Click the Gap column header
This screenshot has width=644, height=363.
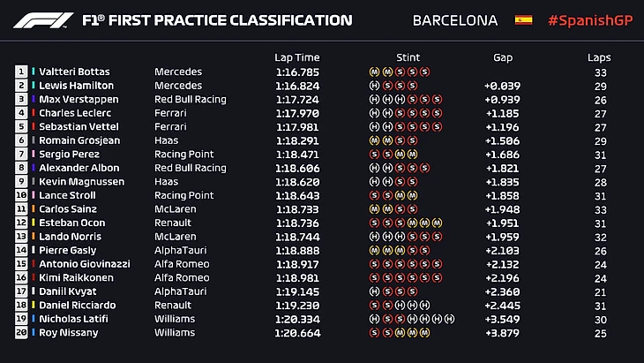click(x=503, y=57)
